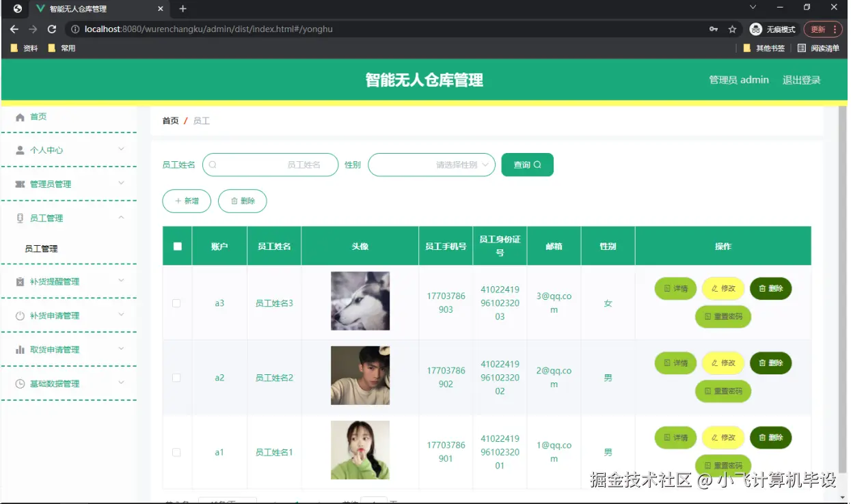Open the 资料 bookmark folder

[25, 48]
